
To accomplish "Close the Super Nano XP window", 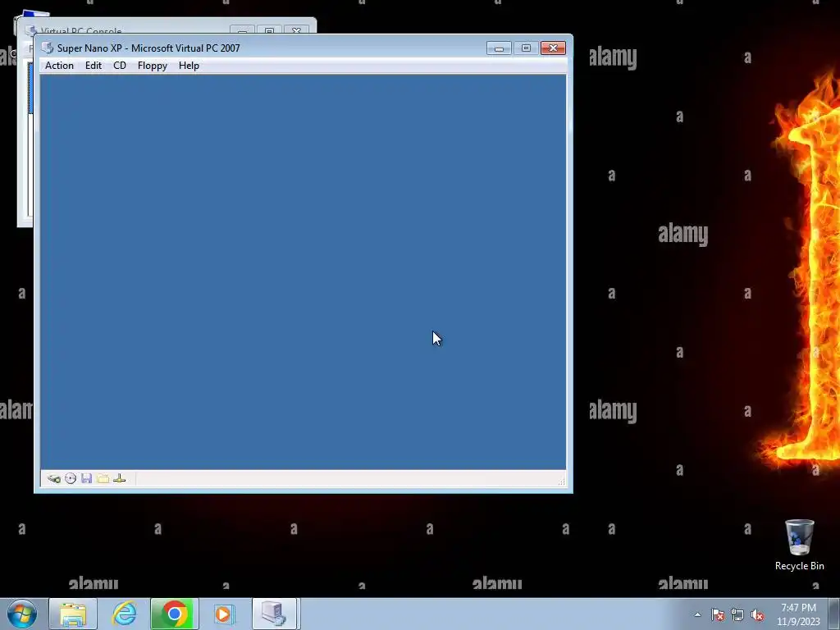I will click(x=554, y=48).
